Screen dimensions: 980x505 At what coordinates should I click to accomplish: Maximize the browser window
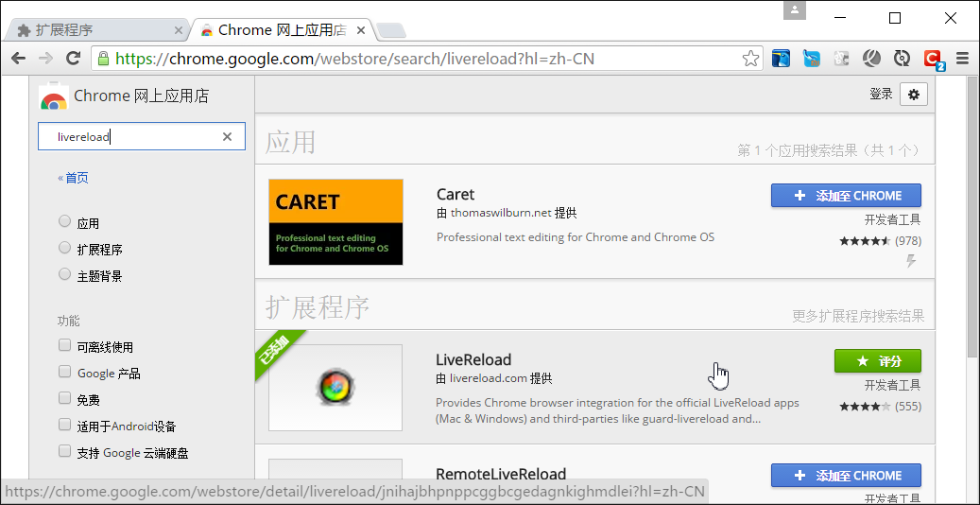(x=895, y=18)
